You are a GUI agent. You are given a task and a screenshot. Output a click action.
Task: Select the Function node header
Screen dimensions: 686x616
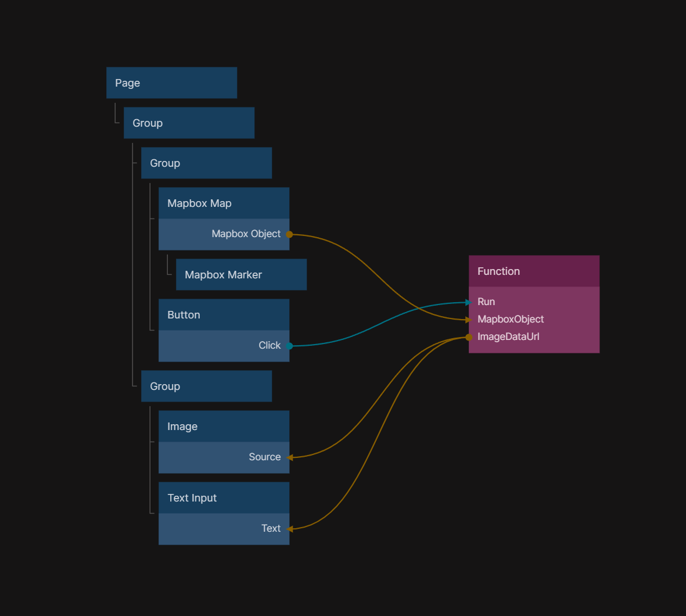pyautogui.click(x=534, y=271)
